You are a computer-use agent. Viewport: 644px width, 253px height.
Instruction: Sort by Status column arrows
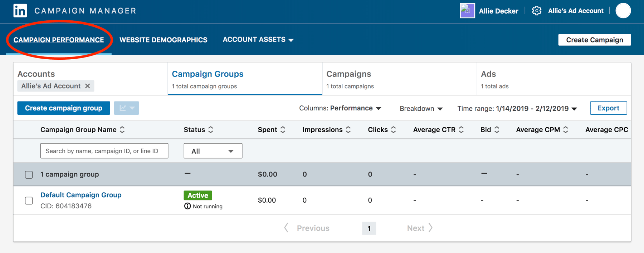211,130
